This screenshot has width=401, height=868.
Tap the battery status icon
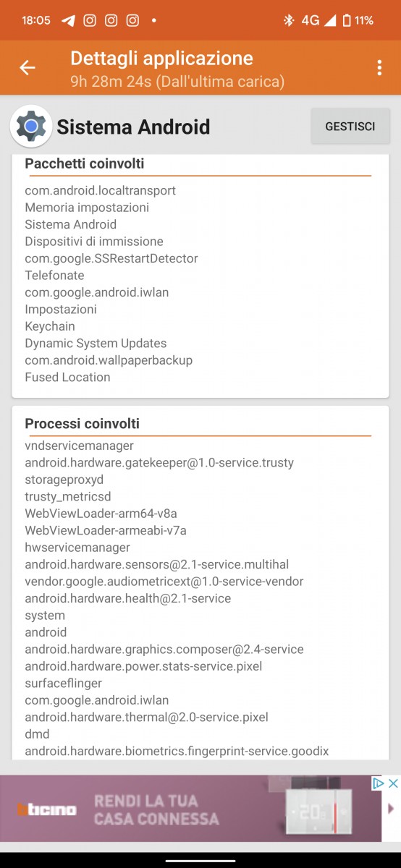(x=346, y=20)
